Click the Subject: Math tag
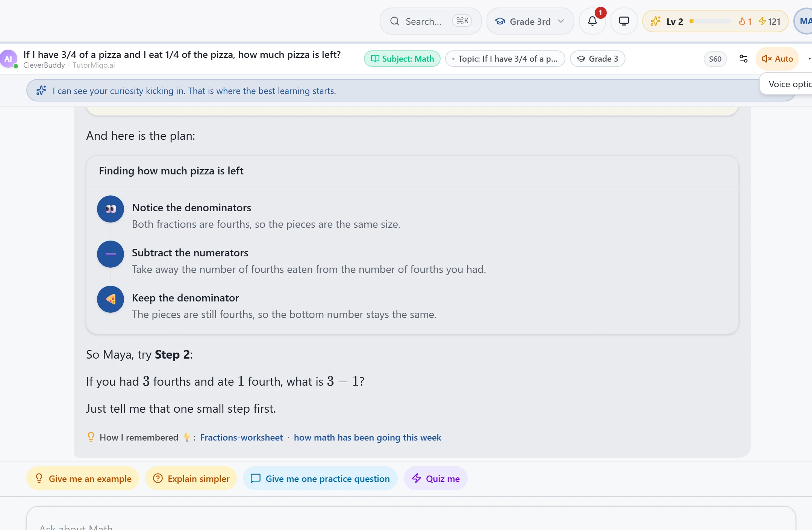Image resolution: width=812 pixels, height=530 pixels. (x=402, y=59)
